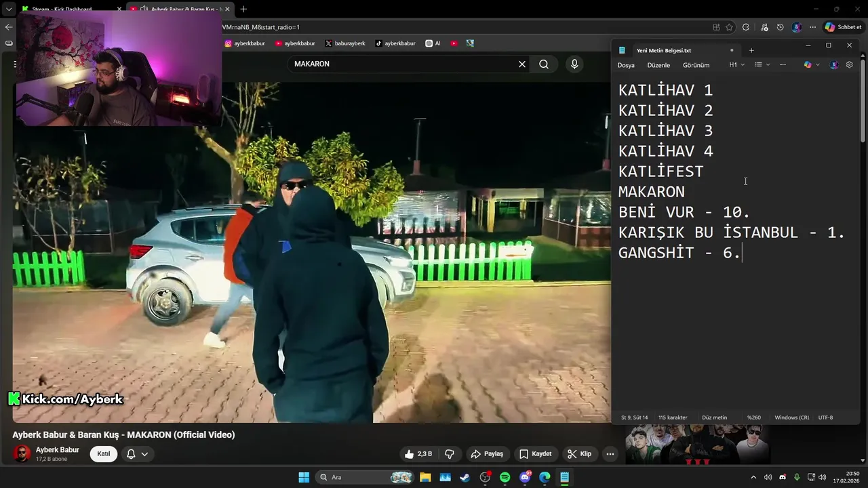Open the browser tab list chevron

point(8,9)
